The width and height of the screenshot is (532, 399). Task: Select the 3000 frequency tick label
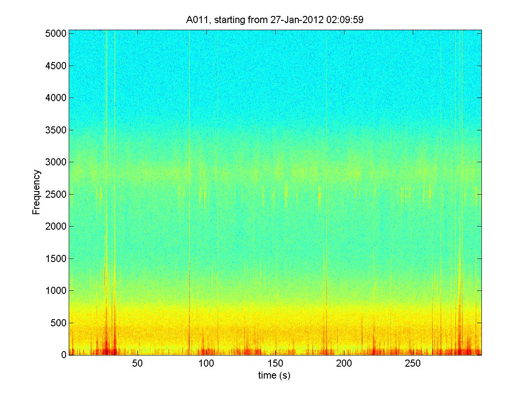point(55,162)
